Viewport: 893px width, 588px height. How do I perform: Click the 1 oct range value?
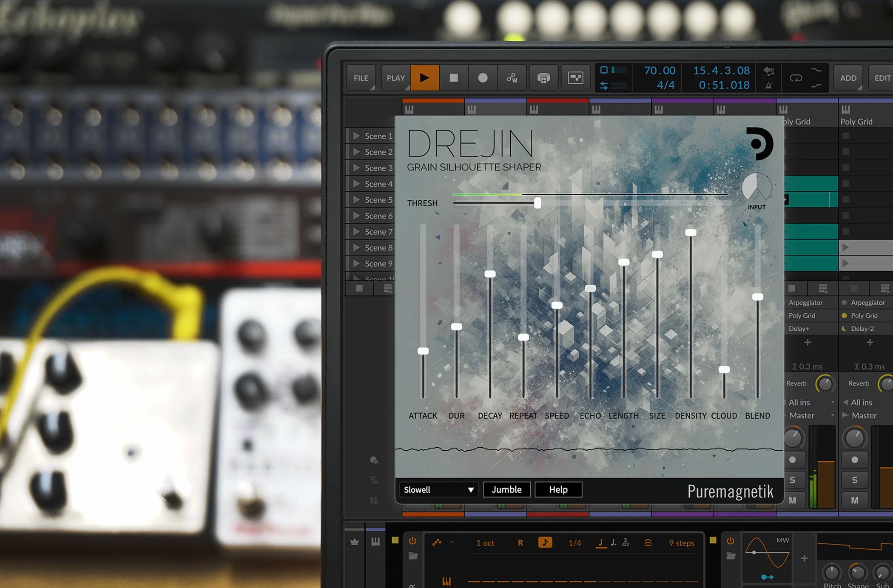click(485, 543)
